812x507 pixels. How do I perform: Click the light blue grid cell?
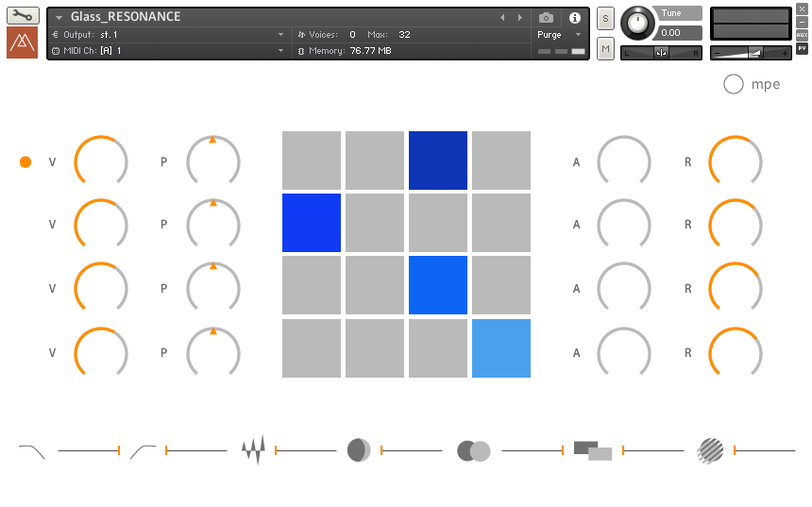(x=501, y=348)
